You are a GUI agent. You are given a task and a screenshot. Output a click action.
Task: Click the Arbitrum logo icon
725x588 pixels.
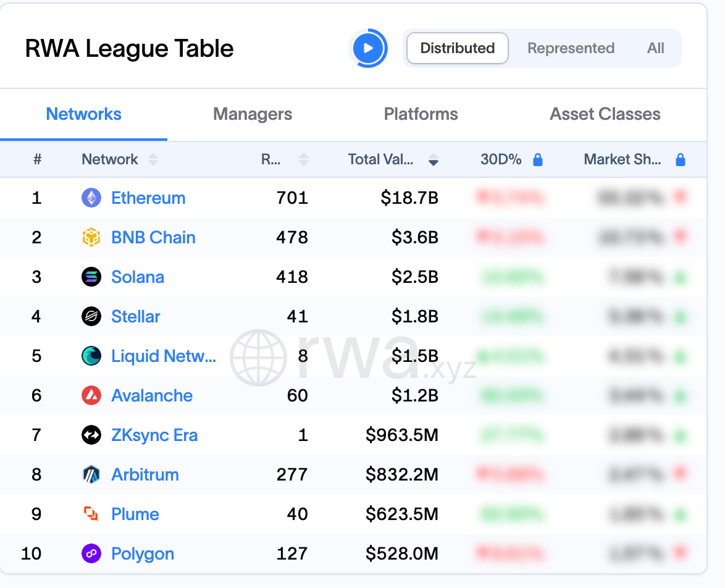click(91, 474)
